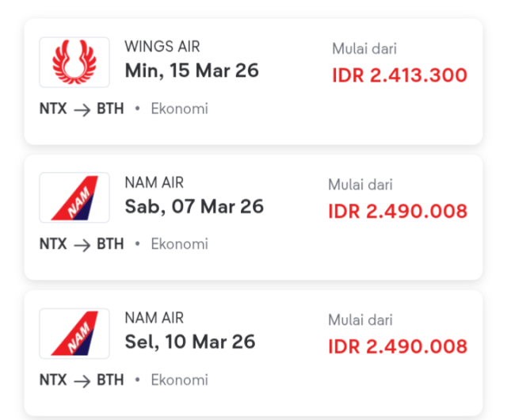Viewport: 507px width, 420px height.
Task: Select the IDR 2.413.300 price
Action: tap(399, 76)
